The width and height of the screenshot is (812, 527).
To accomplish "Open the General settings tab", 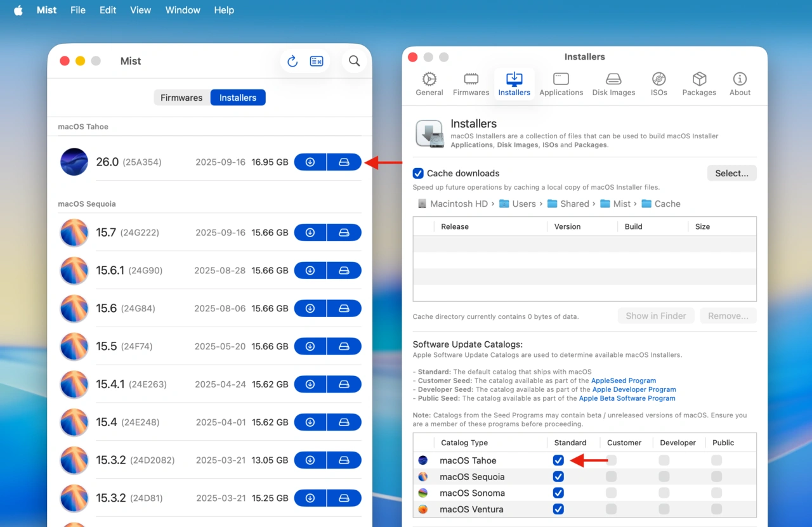I will pyautogui.click(x=429, y=84).
